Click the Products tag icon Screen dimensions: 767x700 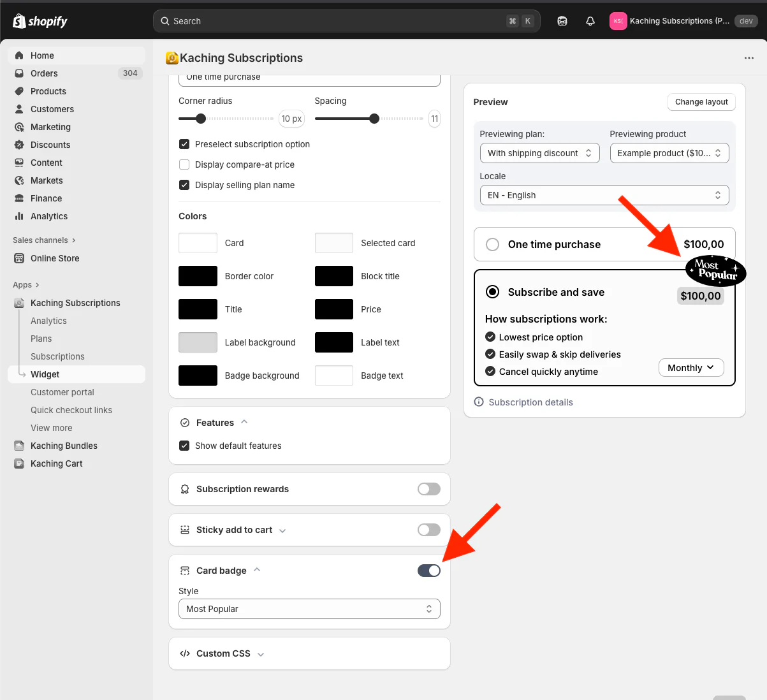click(x=19, y=91)
